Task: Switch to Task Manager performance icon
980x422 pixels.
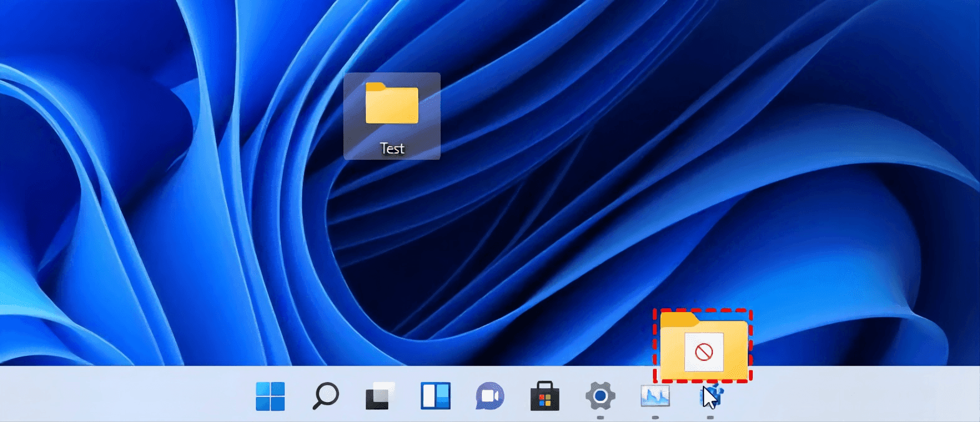Action: (655, 396)
